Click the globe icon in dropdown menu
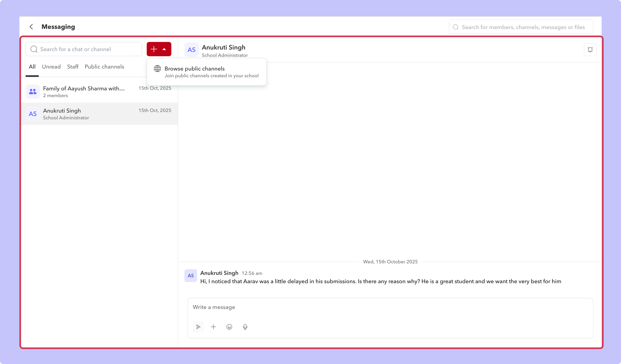 (x=157, y=68)
